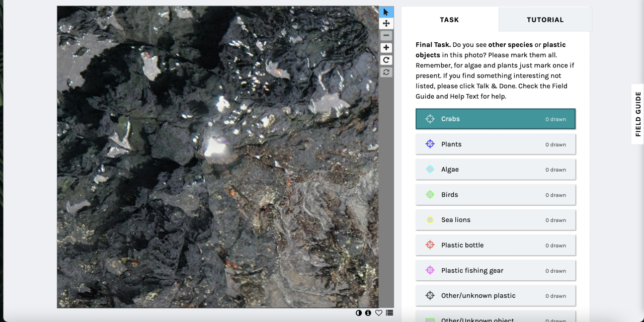
Task: Expand the Field Guide side panel
Action: pyautogui.click(x=637, y=114)
